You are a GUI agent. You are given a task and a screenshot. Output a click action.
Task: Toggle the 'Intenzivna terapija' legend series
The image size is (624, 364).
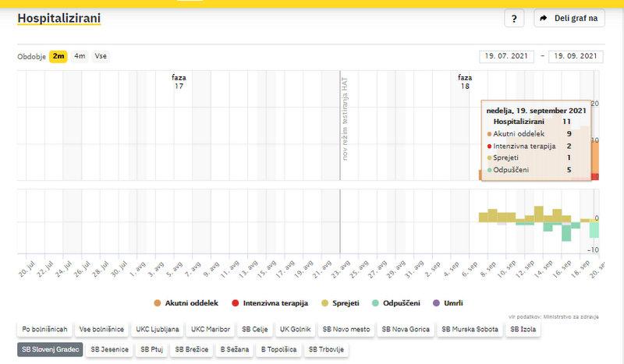coord(270,302)
